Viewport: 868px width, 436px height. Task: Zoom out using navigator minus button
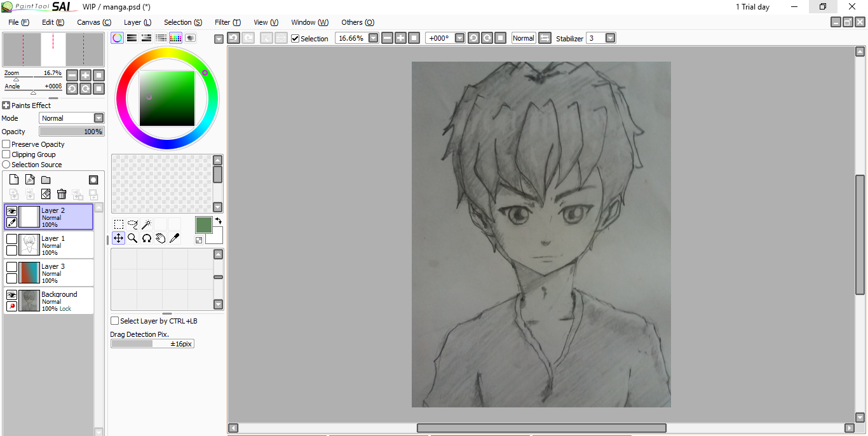coord(72,75)
